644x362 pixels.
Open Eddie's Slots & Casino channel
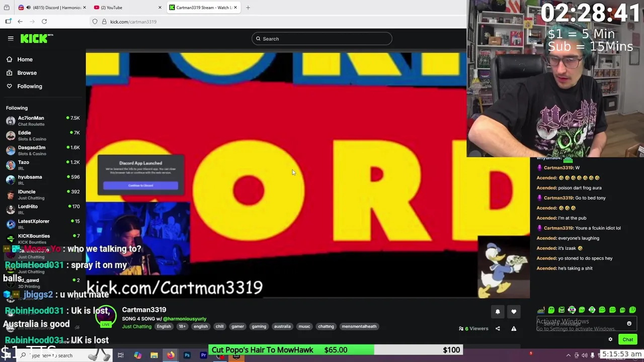tap(43, 136)
